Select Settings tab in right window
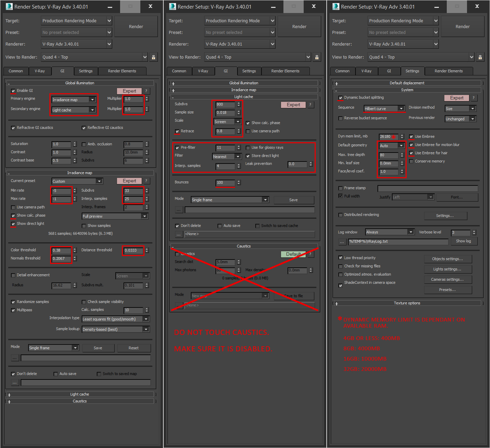The image size is (490, 448). [x=412, y=71]
